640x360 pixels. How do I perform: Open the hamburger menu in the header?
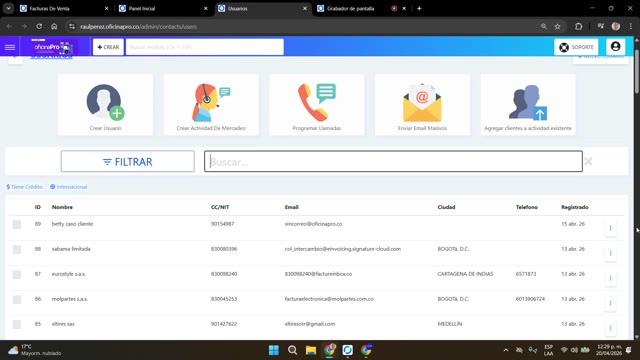tap(10, 47)
